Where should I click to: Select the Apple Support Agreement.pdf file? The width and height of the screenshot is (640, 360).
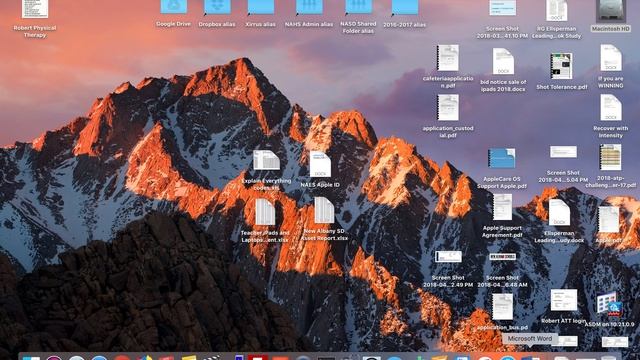pyautogui.click(x=502, y=207)
